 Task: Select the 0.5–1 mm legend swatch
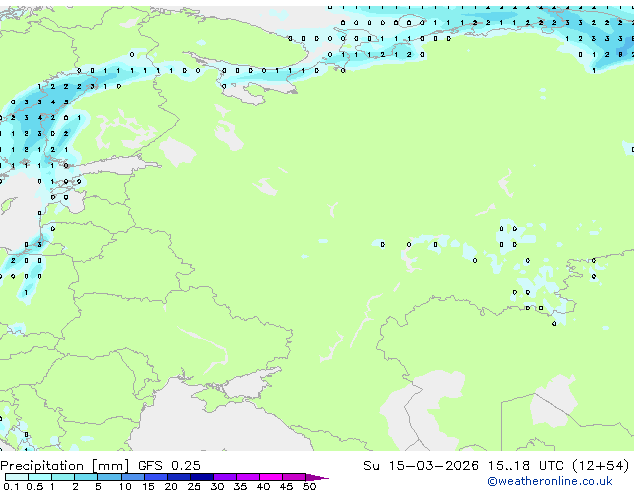coord(40,477)
